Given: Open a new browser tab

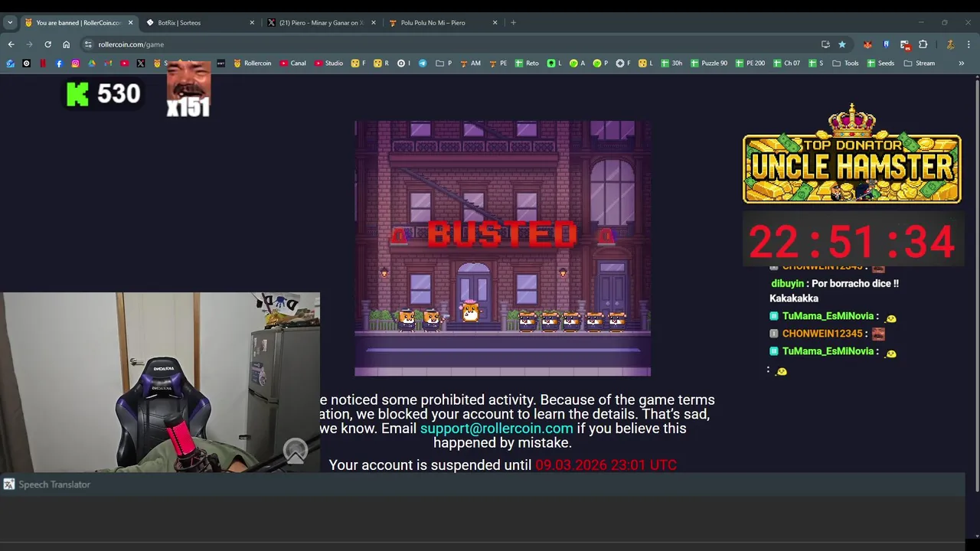Looking at the screenshot, I should click(x=513, y=22).
